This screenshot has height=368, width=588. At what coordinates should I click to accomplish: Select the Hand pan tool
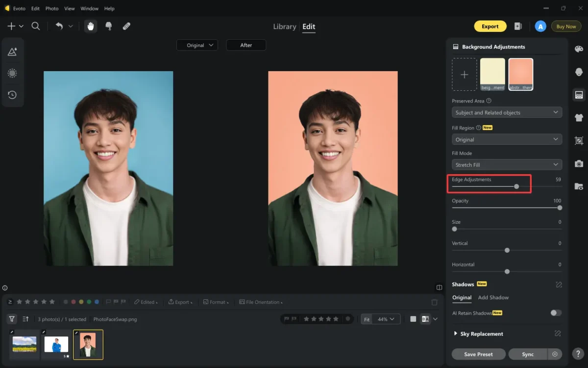90,26
